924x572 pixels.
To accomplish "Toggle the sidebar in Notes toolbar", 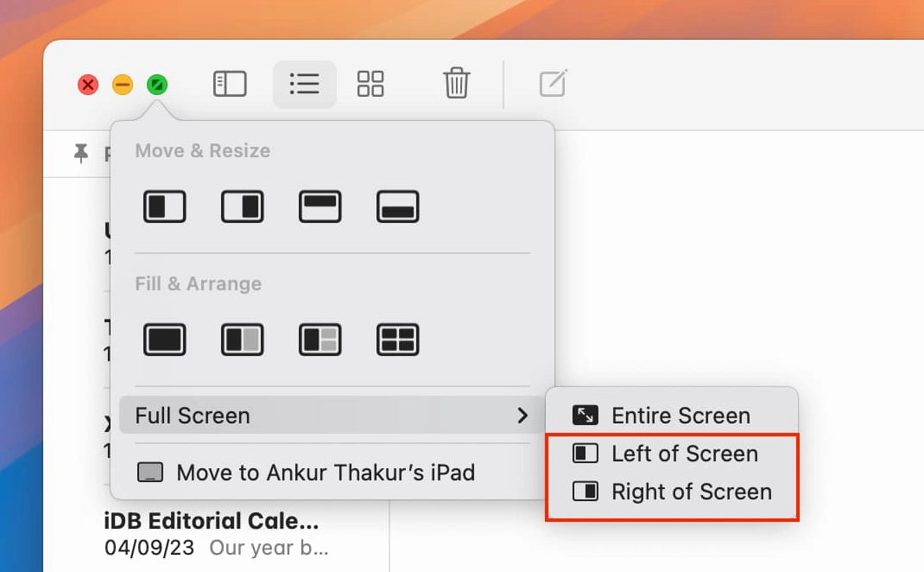I will tap(230, 84).
